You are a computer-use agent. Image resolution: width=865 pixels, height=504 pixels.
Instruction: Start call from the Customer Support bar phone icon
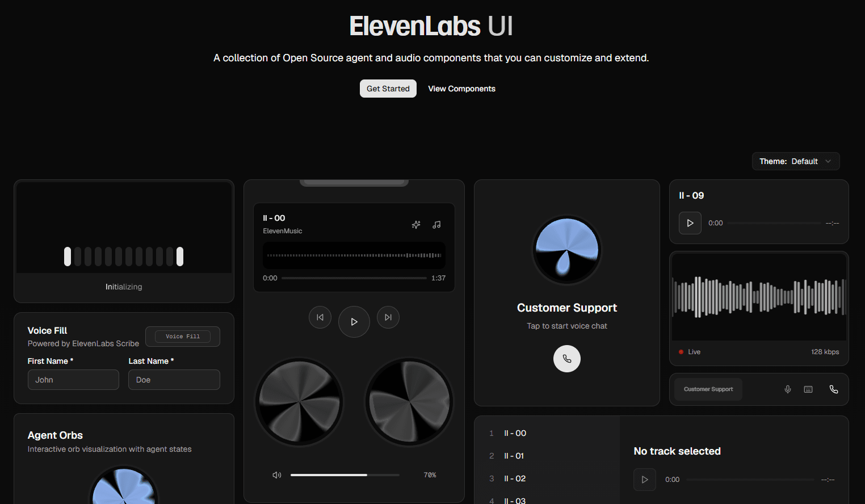pyautogui.click(x=834, y=389)
